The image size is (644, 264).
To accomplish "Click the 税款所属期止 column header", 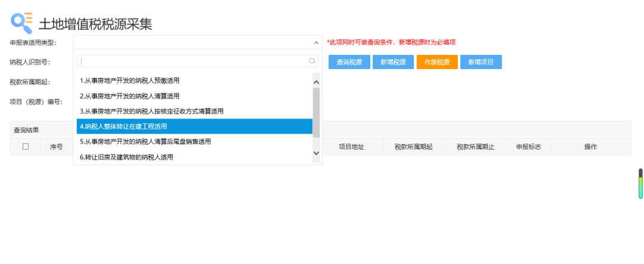I will (x=476, y=147).
